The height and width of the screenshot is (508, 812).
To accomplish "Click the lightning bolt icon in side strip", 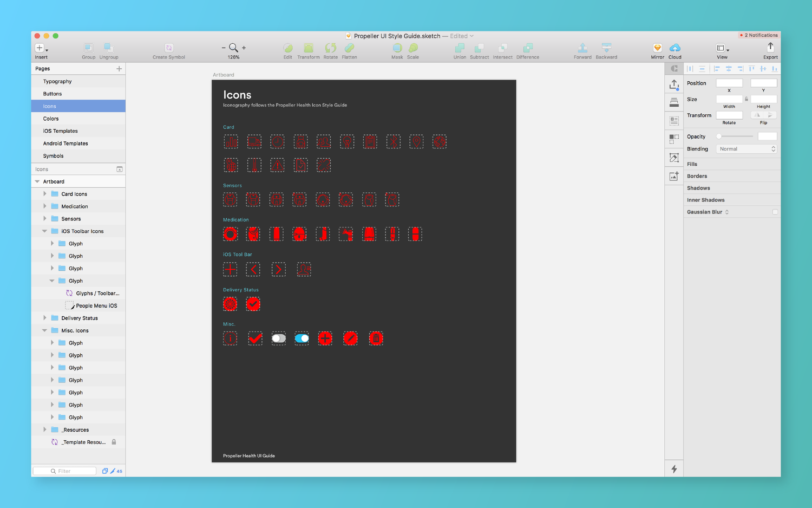I will point(674,469).
